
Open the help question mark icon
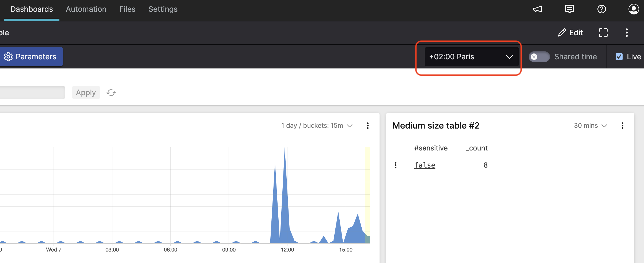pyautogui.click(x=601, y=9)
